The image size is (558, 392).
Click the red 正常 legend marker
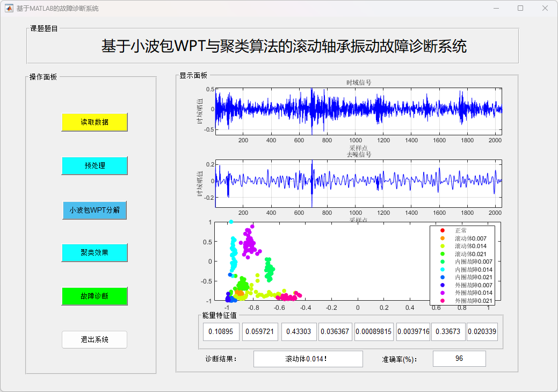coord(442,230)
